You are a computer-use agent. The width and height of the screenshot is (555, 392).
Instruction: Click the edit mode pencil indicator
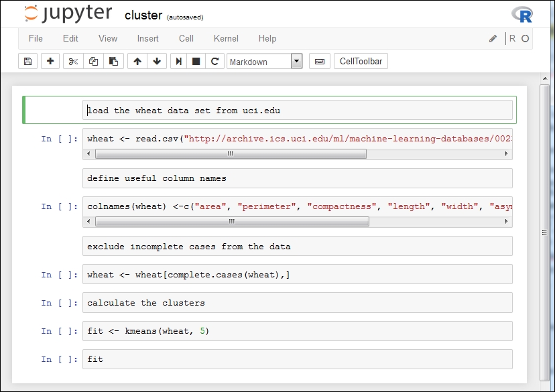493,39
